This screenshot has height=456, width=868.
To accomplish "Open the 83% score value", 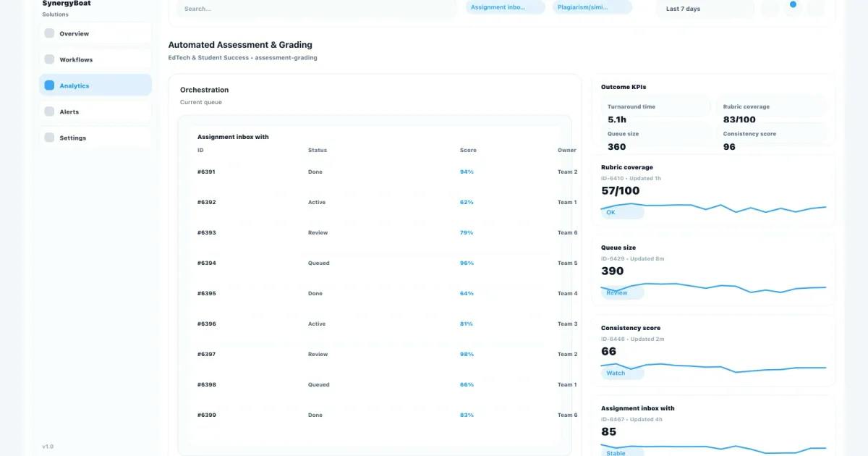I will [x=467, y=415].
